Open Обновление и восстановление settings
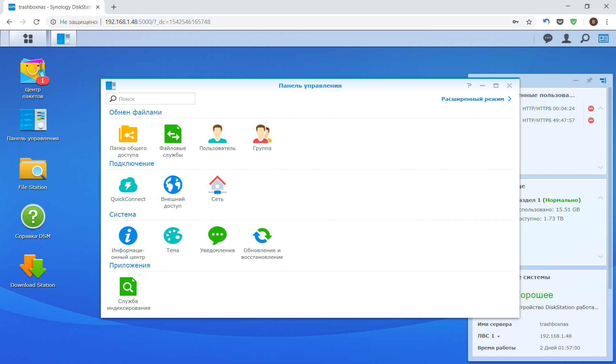This screenshot has width=616, height=364. point(262,243)
